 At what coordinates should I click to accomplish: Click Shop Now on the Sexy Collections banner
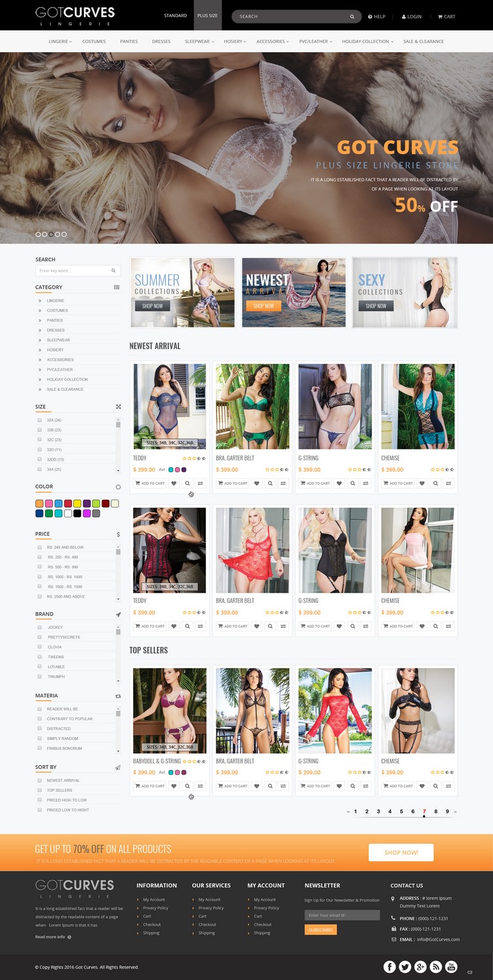click(376, 306)
